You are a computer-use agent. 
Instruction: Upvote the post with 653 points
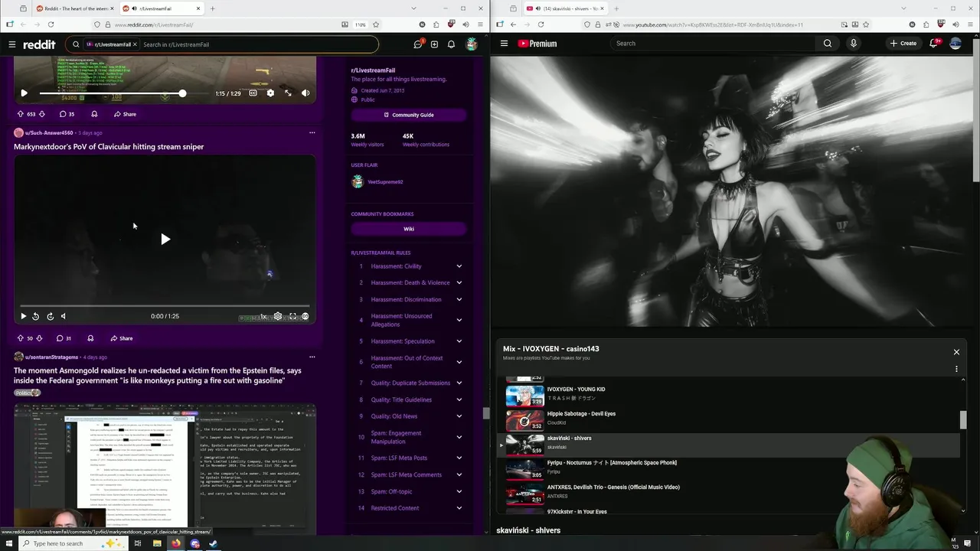click(x=20, y=114)
